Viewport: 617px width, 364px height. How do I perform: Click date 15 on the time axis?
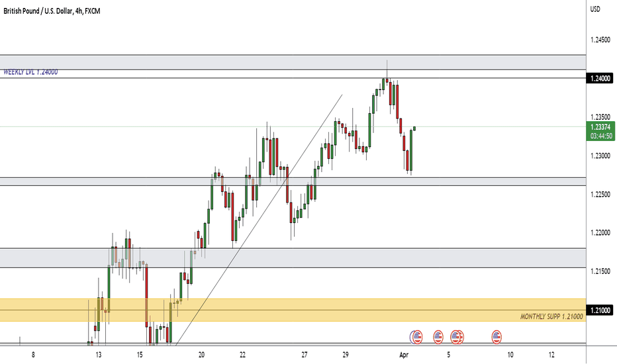(x=140, y=355)
